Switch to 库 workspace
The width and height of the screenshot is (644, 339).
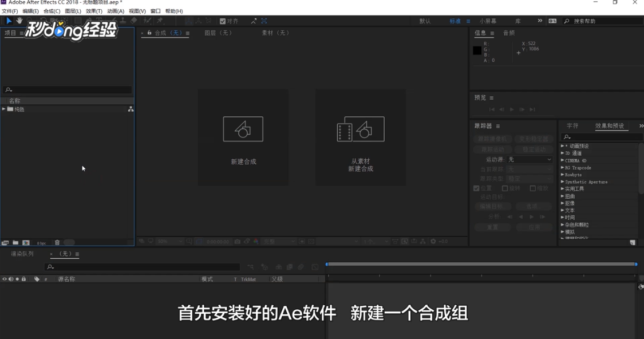click(518, 21)
